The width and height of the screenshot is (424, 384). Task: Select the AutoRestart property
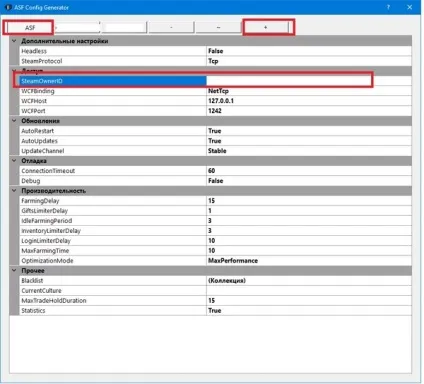click(x=113, y=131)
